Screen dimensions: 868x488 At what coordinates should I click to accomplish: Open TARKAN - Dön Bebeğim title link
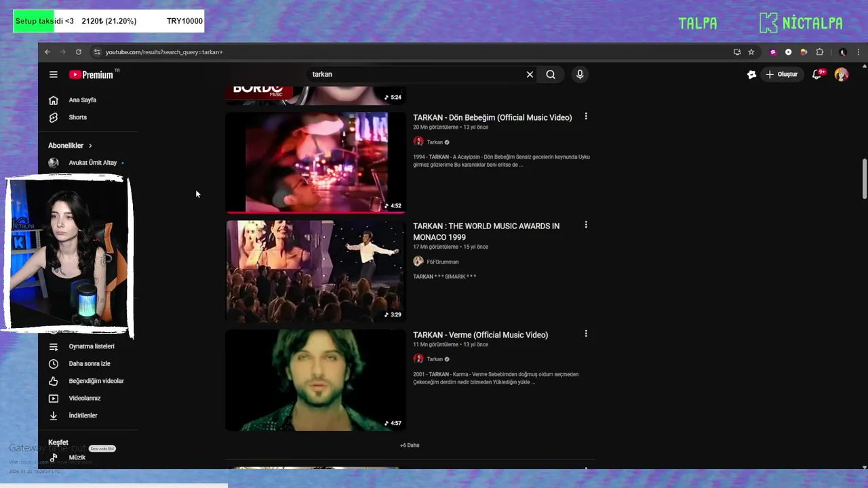coord(492,118)
